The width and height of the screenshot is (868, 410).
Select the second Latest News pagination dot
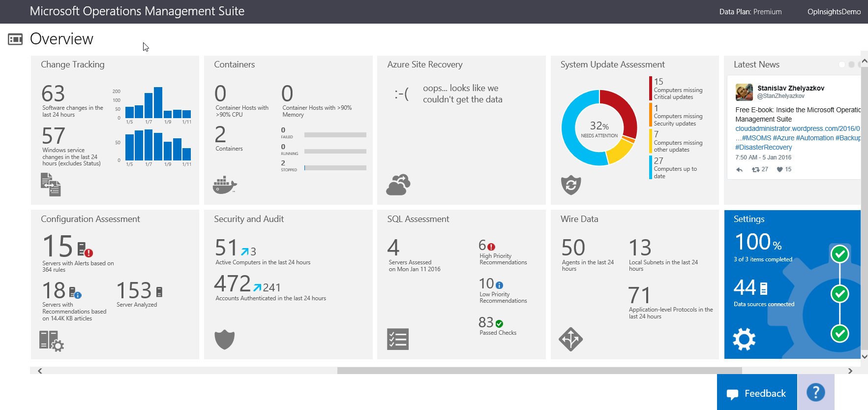pyautogui.click(x=852, y=64)
